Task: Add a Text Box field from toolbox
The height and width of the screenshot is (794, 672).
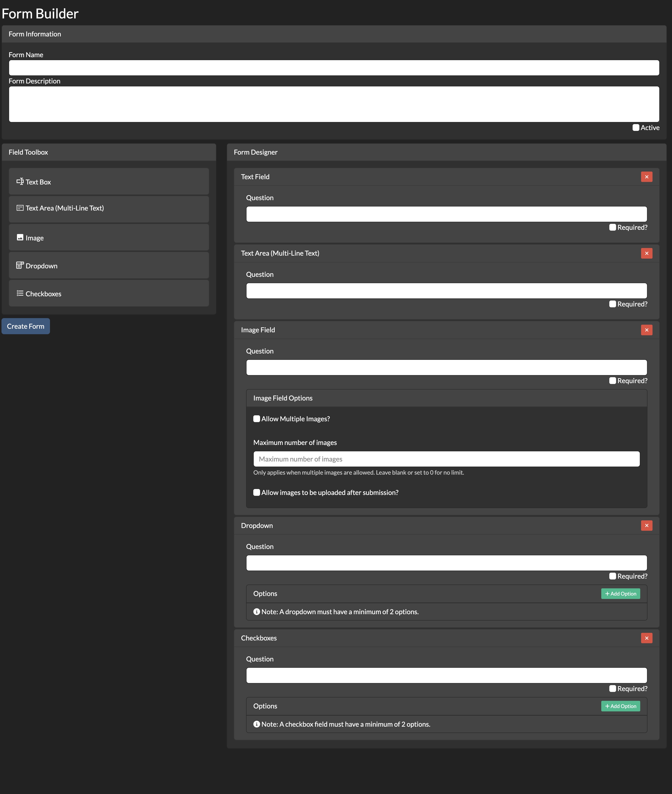Action: coord(109,181)
